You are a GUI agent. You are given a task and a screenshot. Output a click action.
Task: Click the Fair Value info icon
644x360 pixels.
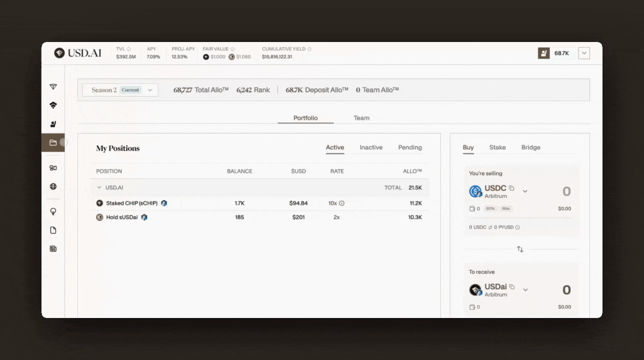pyautogui.click(x=232, y=49)
